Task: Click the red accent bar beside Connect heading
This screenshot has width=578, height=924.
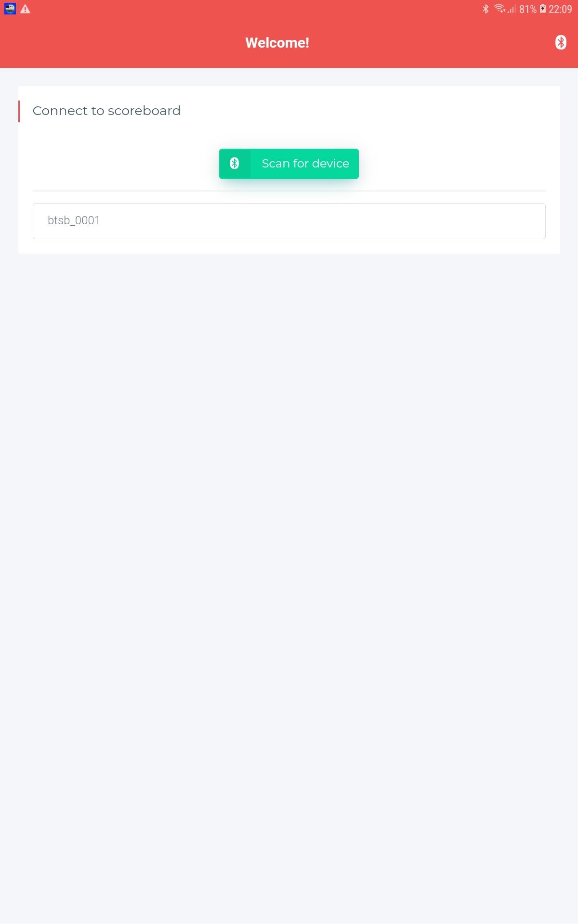Action: click(x=19, y=111)
